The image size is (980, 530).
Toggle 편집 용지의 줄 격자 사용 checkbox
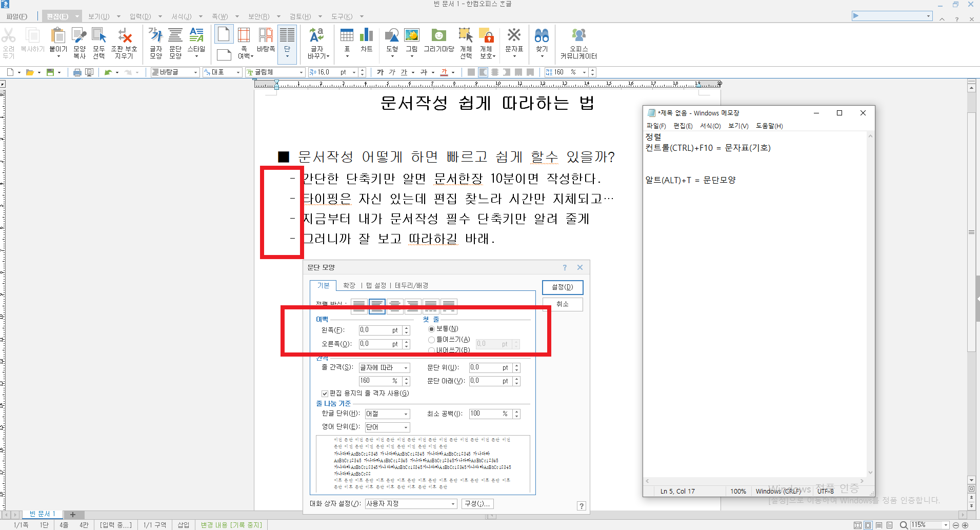[325, 394]
